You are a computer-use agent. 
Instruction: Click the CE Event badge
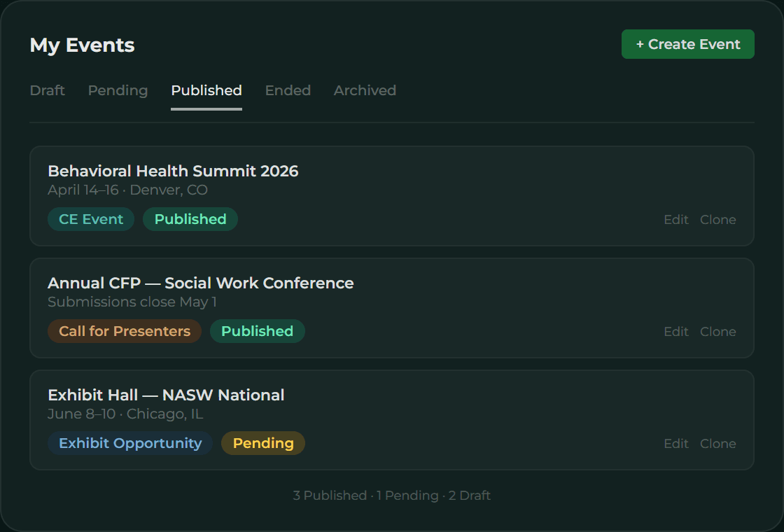pos(90,219)
